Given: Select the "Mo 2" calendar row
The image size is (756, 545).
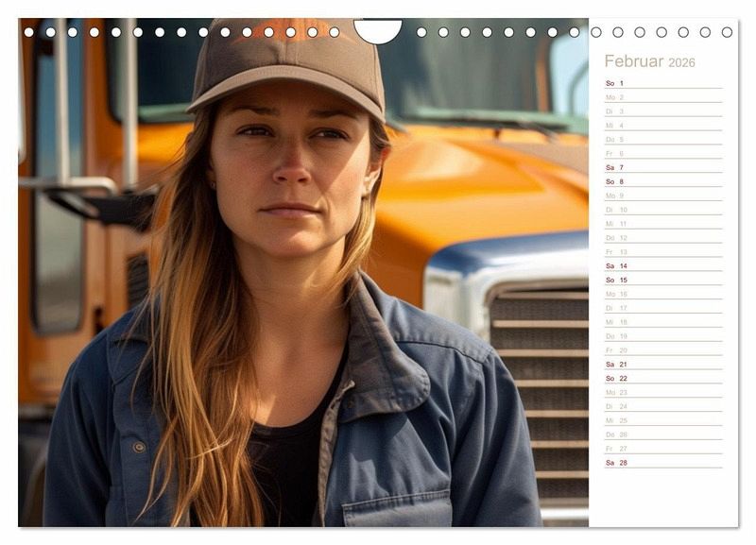Looking at the screenshot, I should pyautogui.click(x=663, y=97).
